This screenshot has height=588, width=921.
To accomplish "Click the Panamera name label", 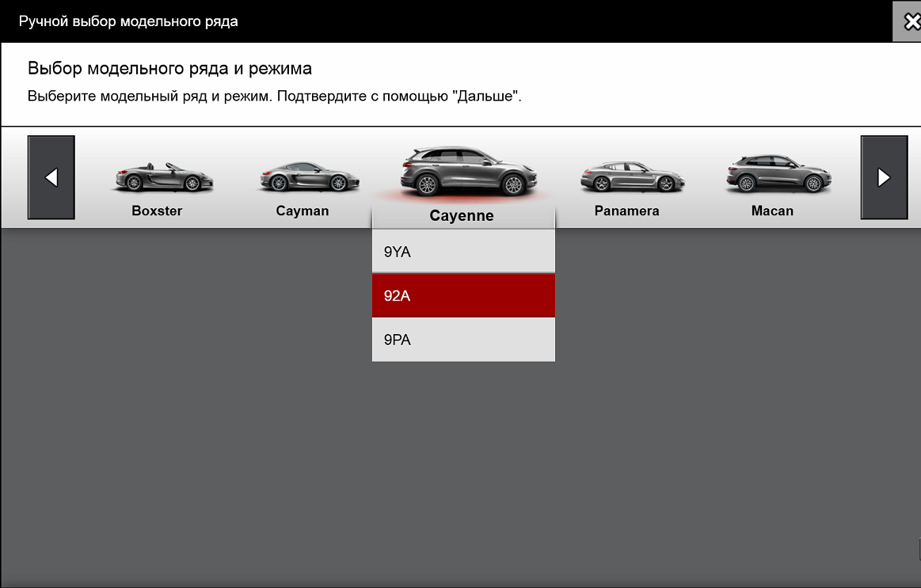I will pyautogui.click(x=626, y=211).
